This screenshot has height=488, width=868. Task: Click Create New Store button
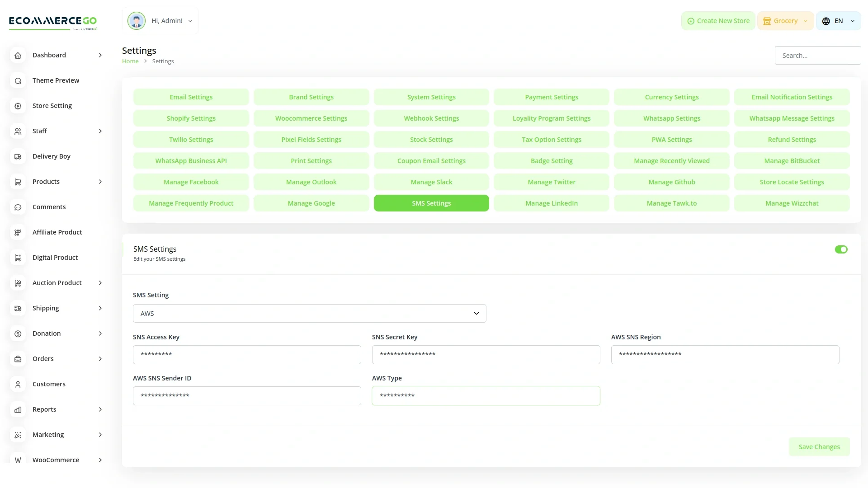tap(718, 21)
